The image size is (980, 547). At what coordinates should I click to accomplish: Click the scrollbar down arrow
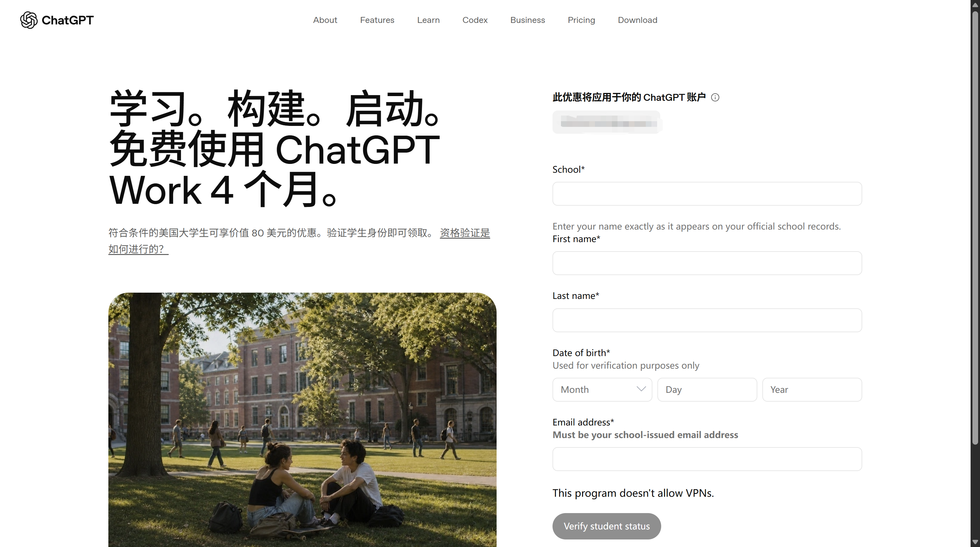point(975,542)
